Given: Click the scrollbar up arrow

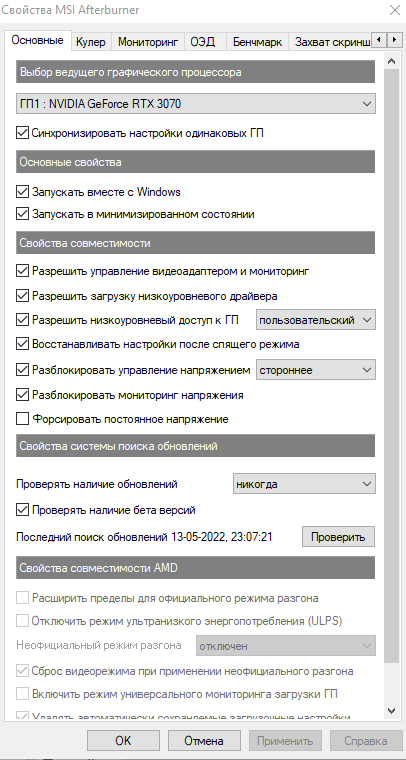Looking at the screenshot, I should (x=391, y=61).
